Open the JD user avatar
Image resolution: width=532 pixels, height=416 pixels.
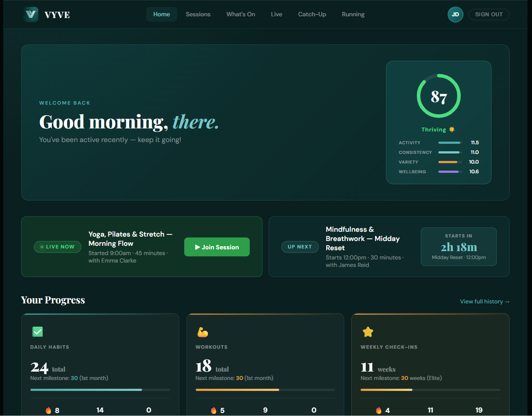tap(455, 15)
